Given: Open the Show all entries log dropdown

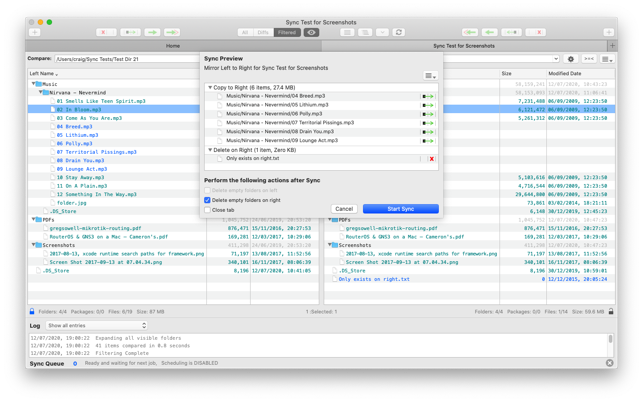Looking at the screenshot, I should pyautogui.click(x=96, y=326).
